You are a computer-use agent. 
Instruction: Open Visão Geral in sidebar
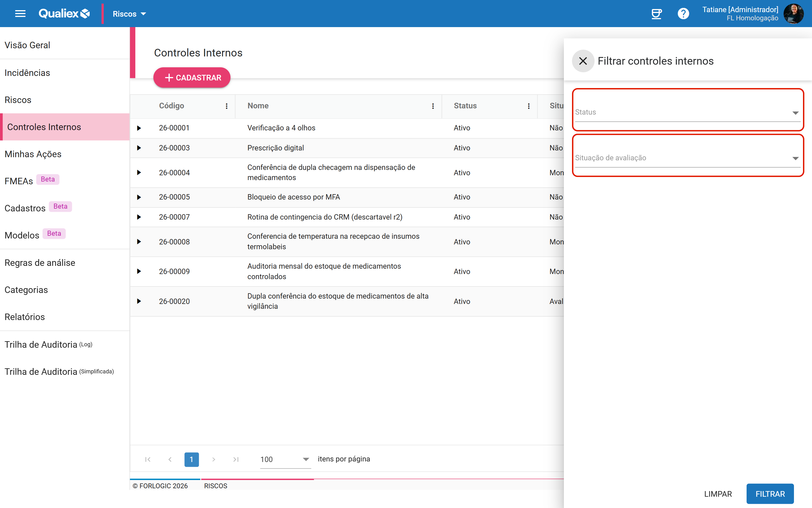(65, 45)
